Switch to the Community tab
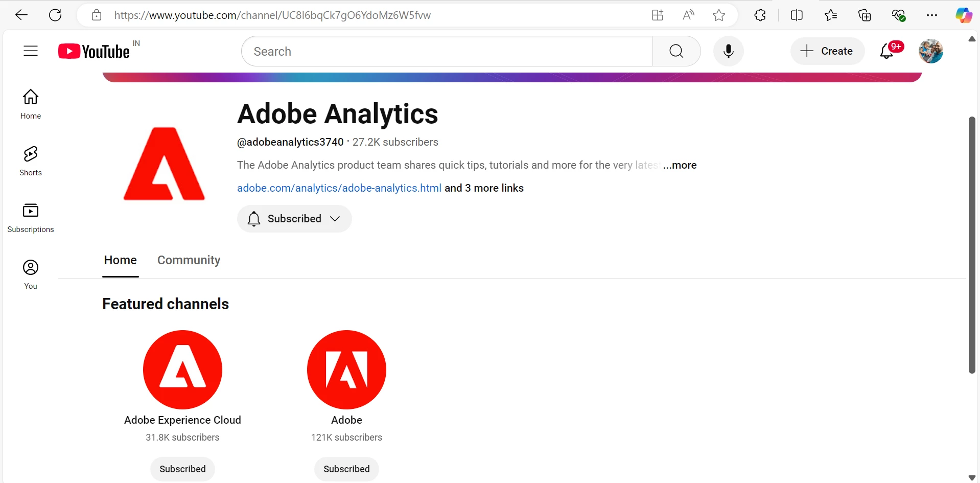 pos(189,260)
